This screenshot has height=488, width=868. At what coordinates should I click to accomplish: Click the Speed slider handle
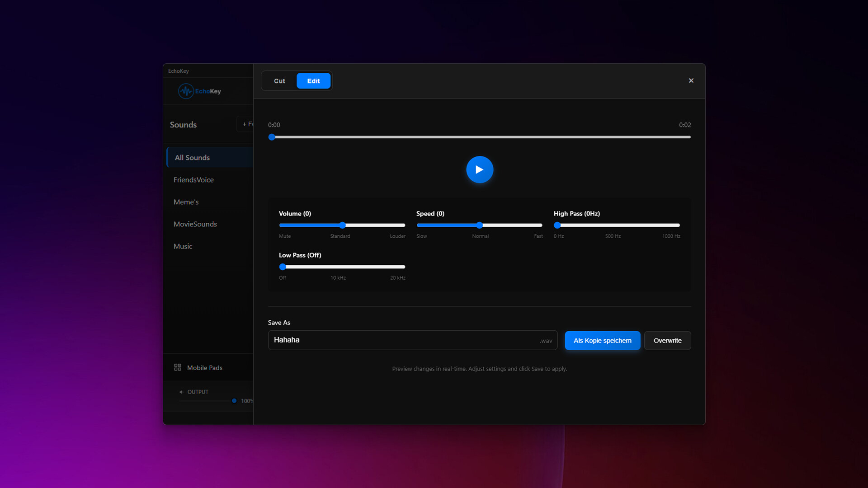point(480,225)
